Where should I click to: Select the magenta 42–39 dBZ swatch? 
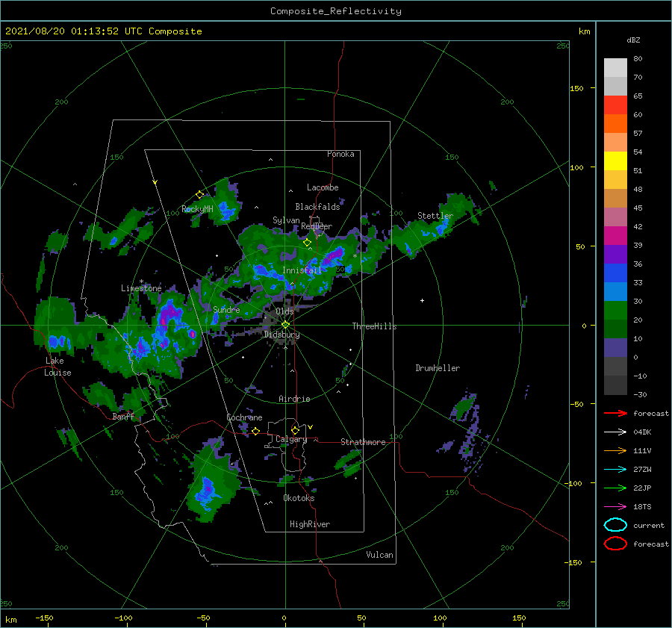pos(615,236)
